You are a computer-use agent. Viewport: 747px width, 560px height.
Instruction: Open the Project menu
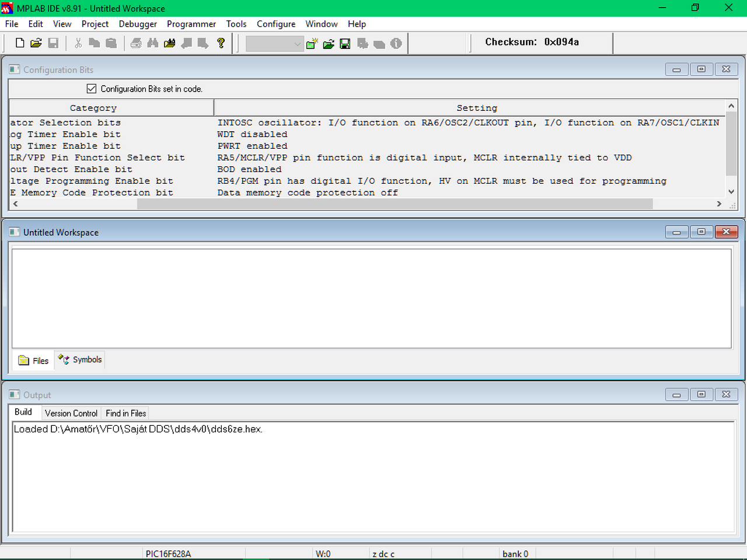[x=95, y=24]
